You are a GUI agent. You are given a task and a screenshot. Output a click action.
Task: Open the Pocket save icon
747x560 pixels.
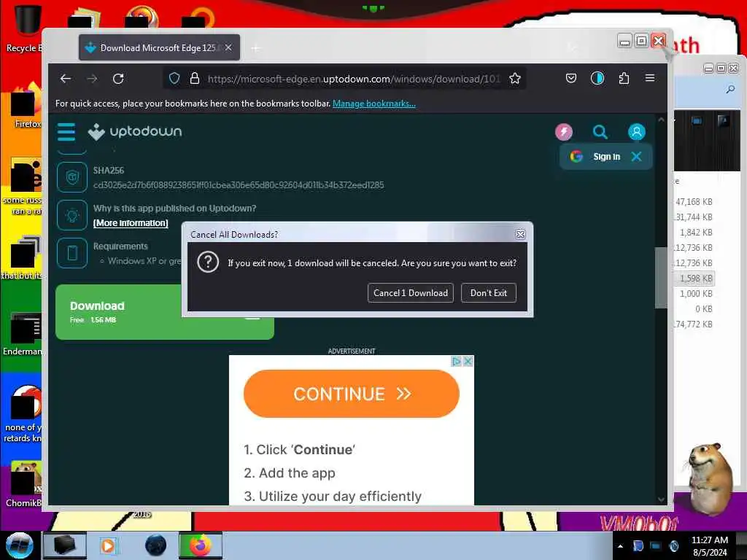[570, 78]
